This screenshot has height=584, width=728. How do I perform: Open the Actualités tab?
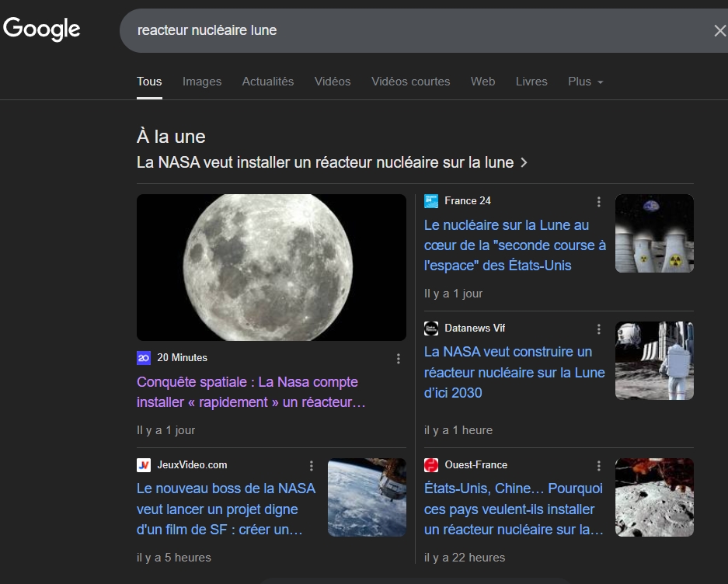click(268, 82)
